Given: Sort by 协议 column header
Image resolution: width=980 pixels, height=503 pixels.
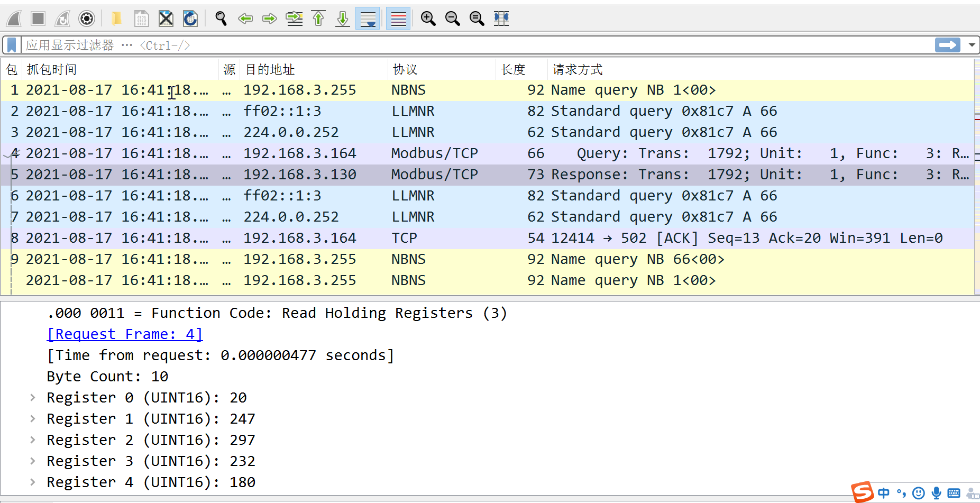Looking at the screenshot, I should click(442, 69).
